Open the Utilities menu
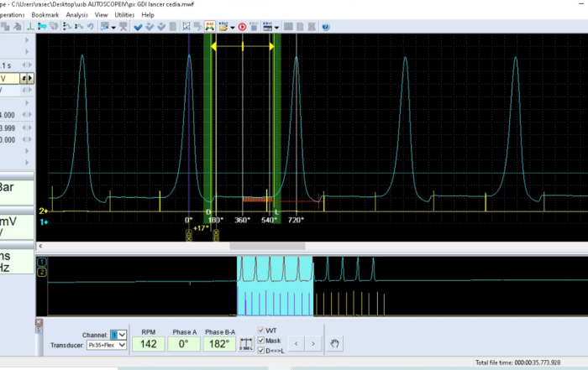This screenshot has width=588, height=370. click(x=124, y=15)
